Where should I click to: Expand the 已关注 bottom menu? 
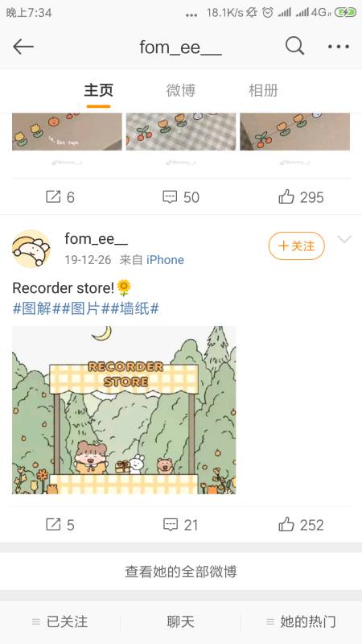coord(60,621)
